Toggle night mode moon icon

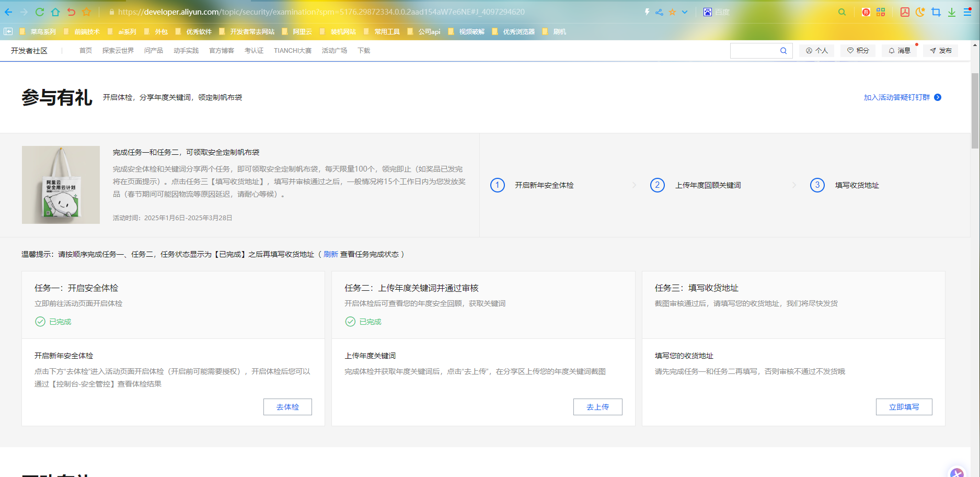(x=920, y=12)
